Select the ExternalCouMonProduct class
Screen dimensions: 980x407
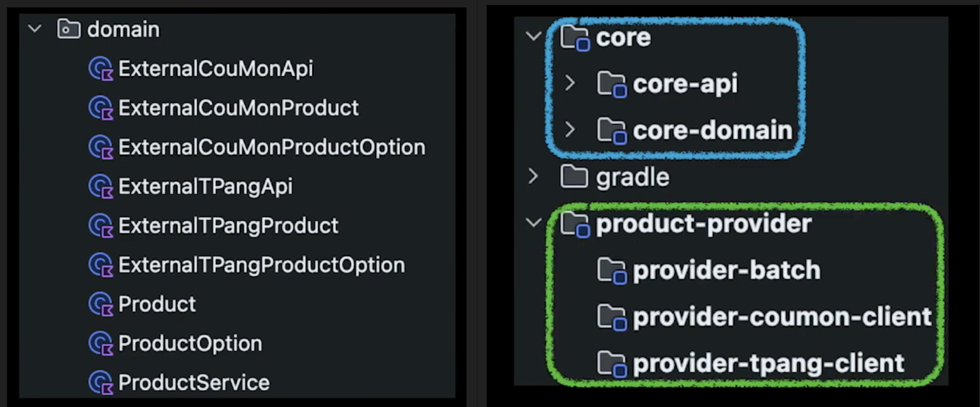[238, 108]
